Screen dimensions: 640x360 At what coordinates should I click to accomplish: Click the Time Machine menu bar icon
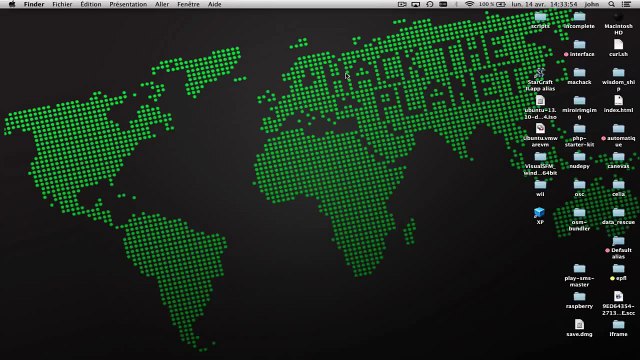tap(429, 4)
